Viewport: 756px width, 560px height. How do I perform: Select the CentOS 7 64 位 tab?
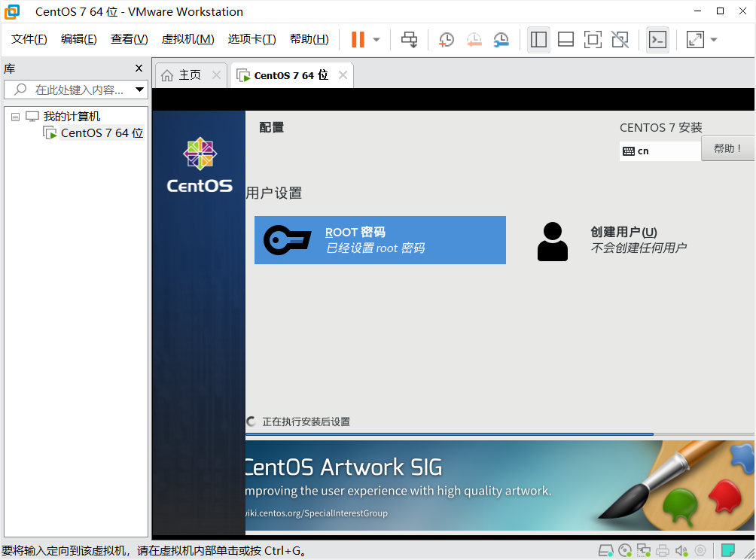click(x=291, y=75)
